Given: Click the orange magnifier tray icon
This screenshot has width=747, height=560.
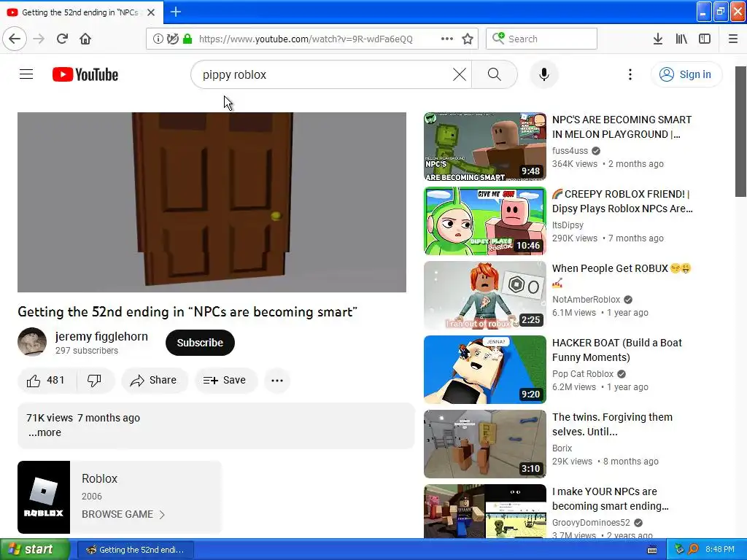Looking at the screenshot, I should pyautogui.click(x=693, y=549).
